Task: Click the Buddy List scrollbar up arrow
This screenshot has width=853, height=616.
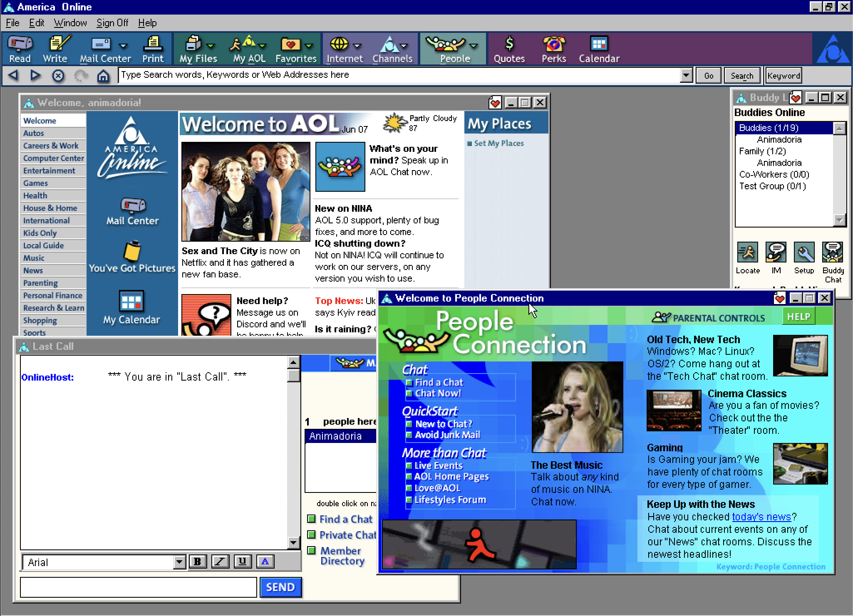Action: 840,129
